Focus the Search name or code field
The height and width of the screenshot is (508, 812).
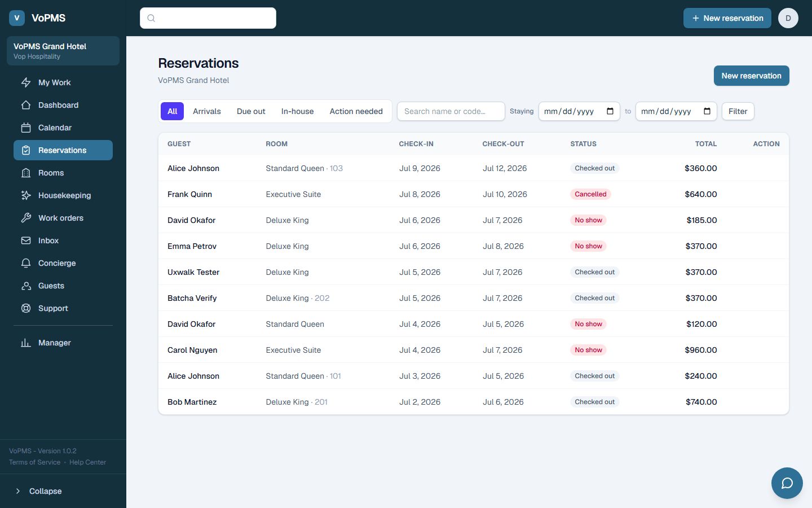(x=451, y=111)
